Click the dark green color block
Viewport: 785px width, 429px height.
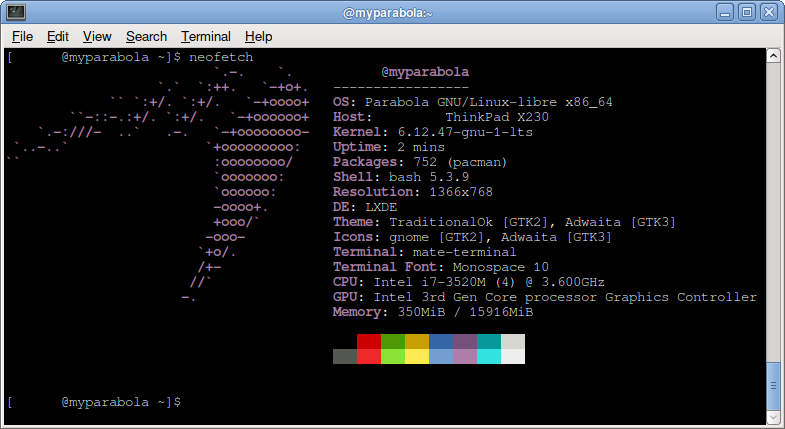tap(393, 341)
